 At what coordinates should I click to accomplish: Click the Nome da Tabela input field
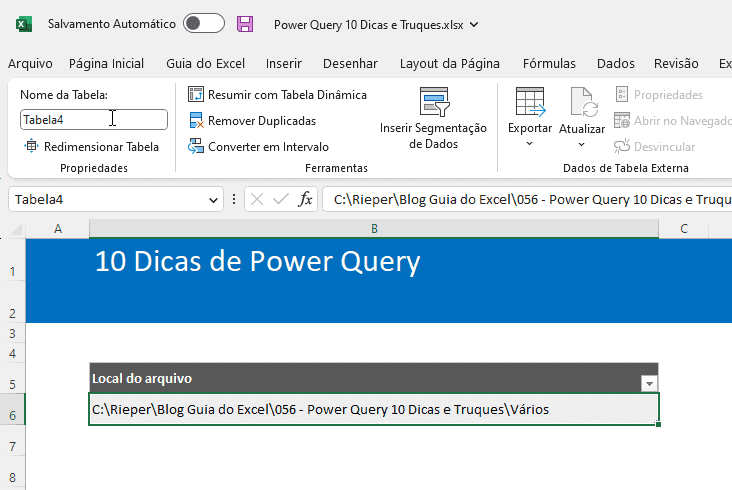tap(93, 119)
